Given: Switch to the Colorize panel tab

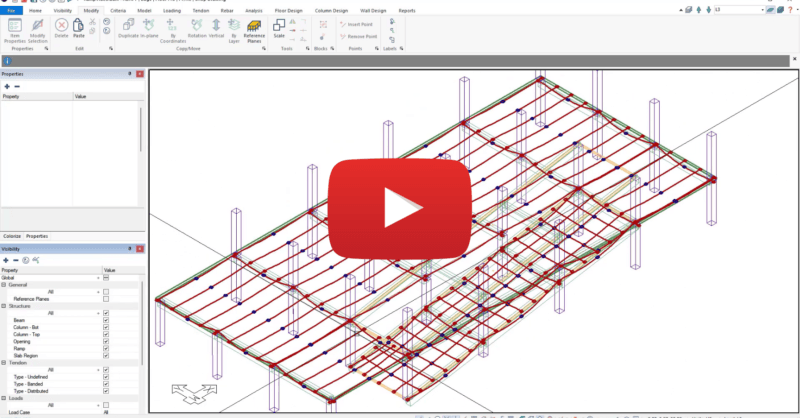Looking at the screenshot, I should coord(13,235).
